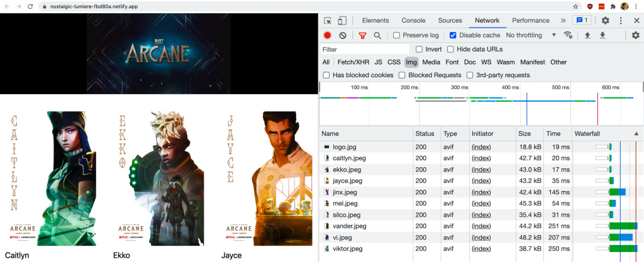The height and width of the screenshot is (262, 644).
Task: Filter requests by Fetch/XHR
Action: click(353, 62)
